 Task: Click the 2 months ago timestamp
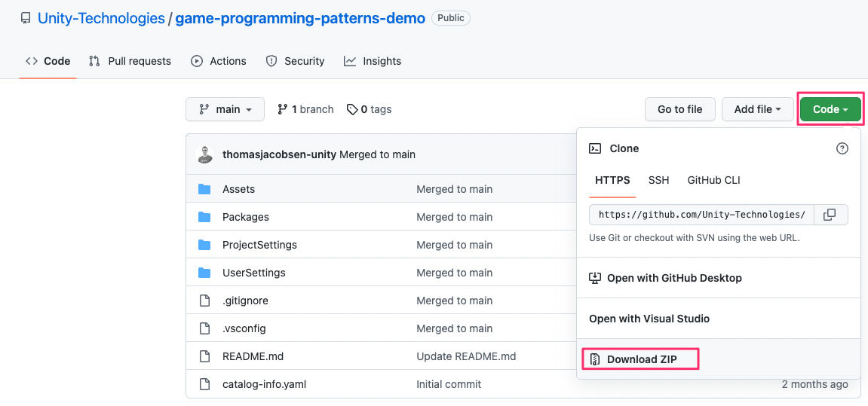814,384
